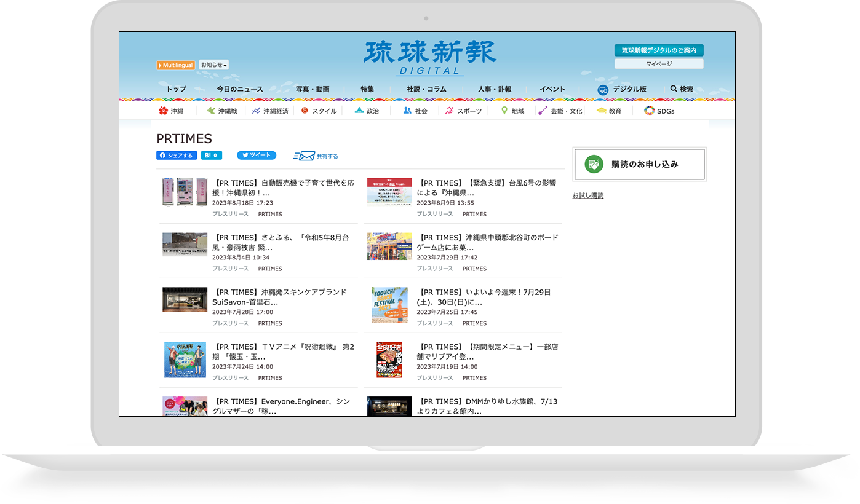The height and width of the screenshot is (504, 860).
Task: Click the green subscription icon
Action: 594,164
